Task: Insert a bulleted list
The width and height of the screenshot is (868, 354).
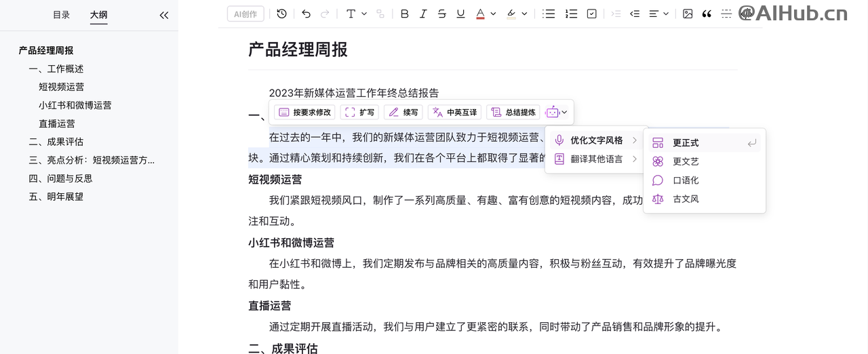Action: (x=549, y=14)
